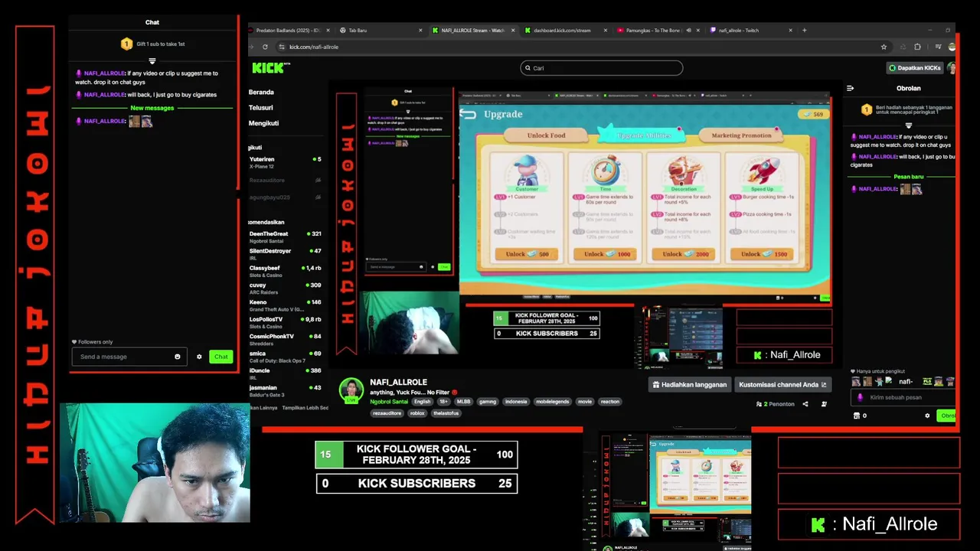
Task: Open SilentDestroyer channel in recommended list
Action: [x=285, y=254]
